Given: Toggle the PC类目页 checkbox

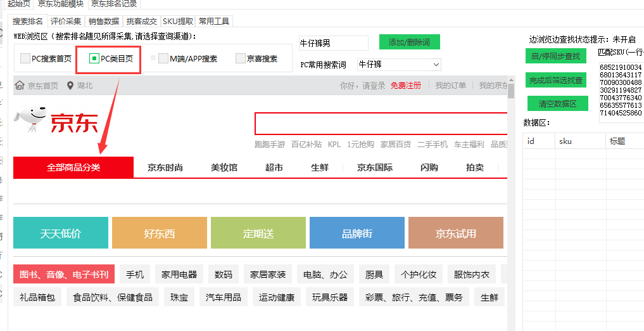Looking at the screenshot, I should 94,58.
